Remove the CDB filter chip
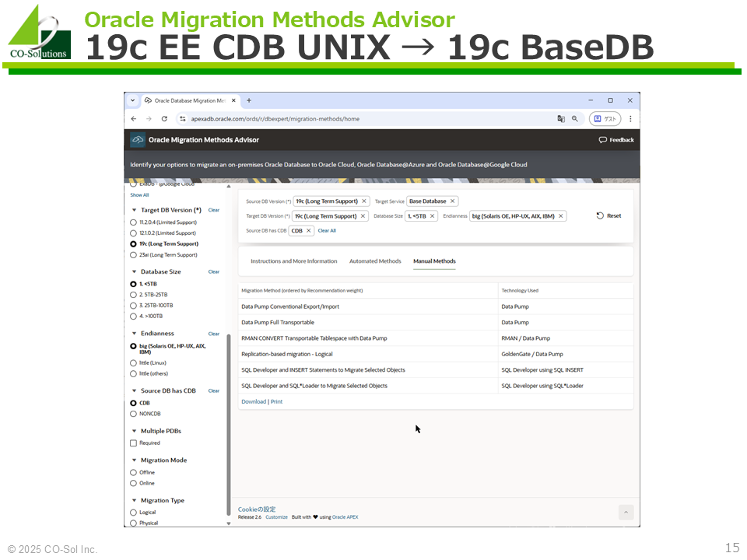The height and width of the screenshot is (560, 747). pos(308,231)
